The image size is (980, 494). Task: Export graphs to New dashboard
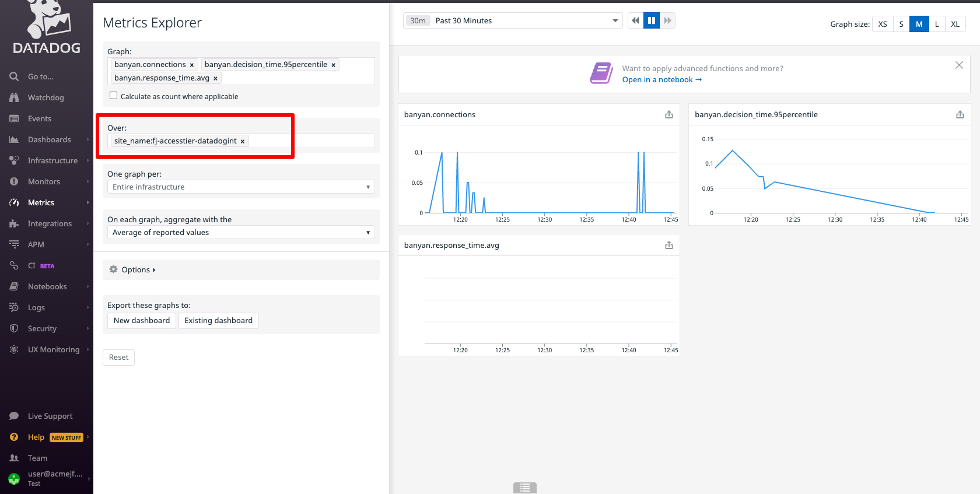[x=142, y=321]
